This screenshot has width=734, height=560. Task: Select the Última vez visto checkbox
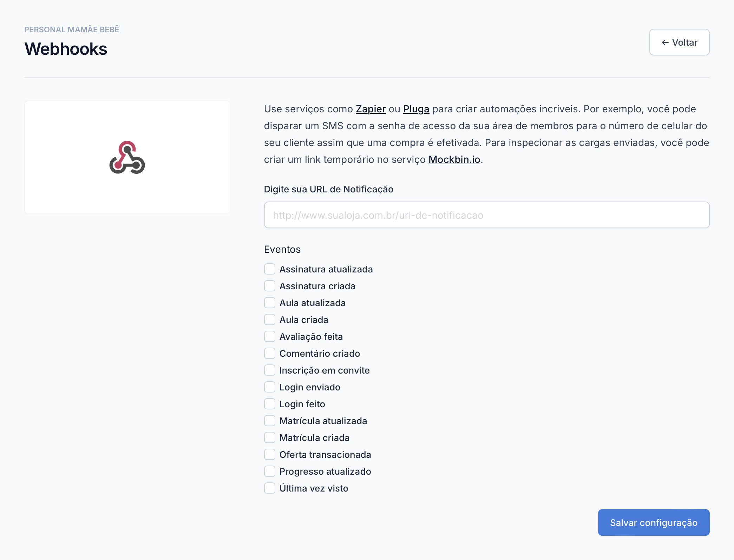(x=270, y=488)
